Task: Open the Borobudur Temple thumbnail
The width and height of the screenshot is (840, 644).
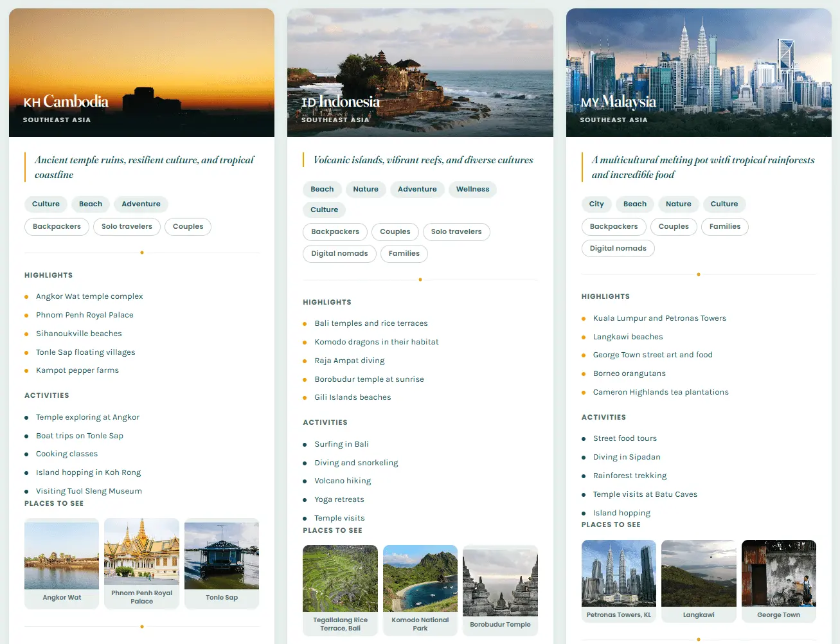Action: (500, 591)
